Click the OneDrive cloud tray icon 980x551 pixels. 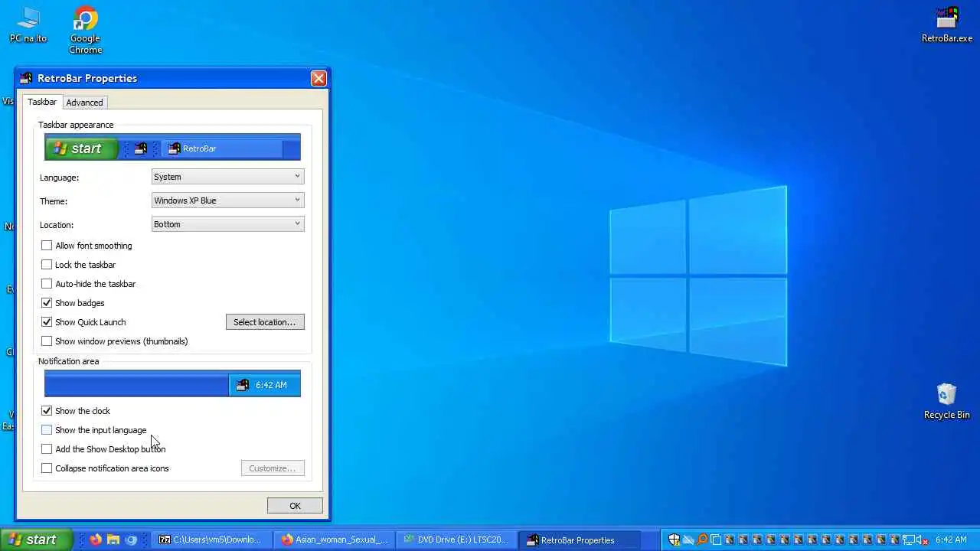[x=688, y=540]
